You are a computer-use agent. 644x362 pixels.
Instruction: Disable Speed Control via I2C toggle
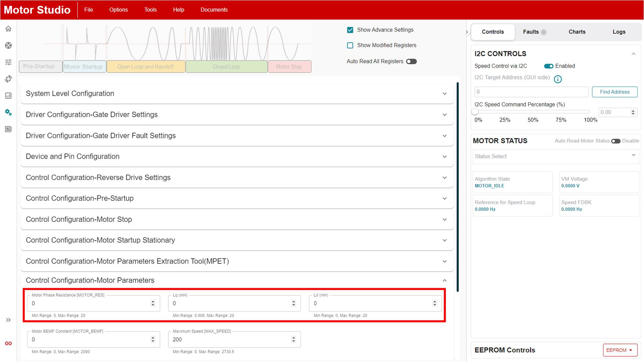pos(548,66)
